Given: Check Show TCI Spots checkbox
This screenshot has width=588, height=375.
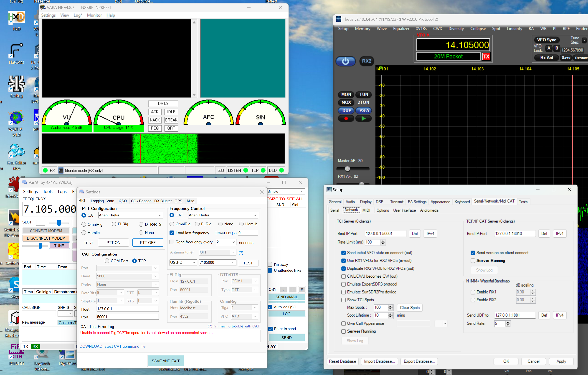Looking at the screenshot, I should 343,300.
